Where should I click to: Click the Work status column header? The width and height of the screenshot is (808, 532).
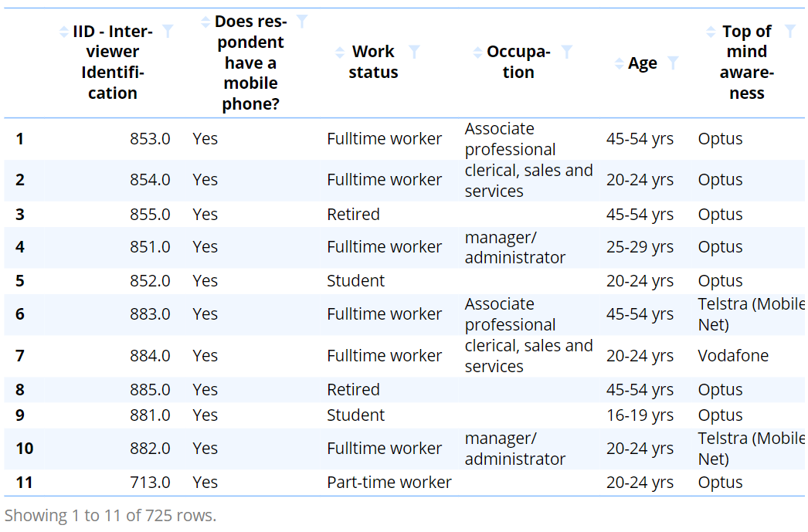click(373, 62)
